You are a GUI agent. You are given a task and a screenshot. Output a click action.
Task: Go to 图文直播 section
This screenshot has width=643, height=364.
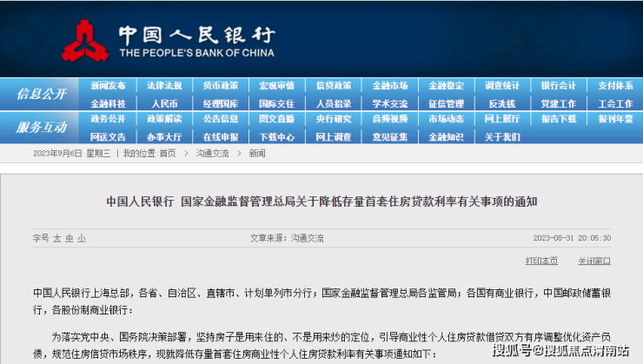(277, 119)
